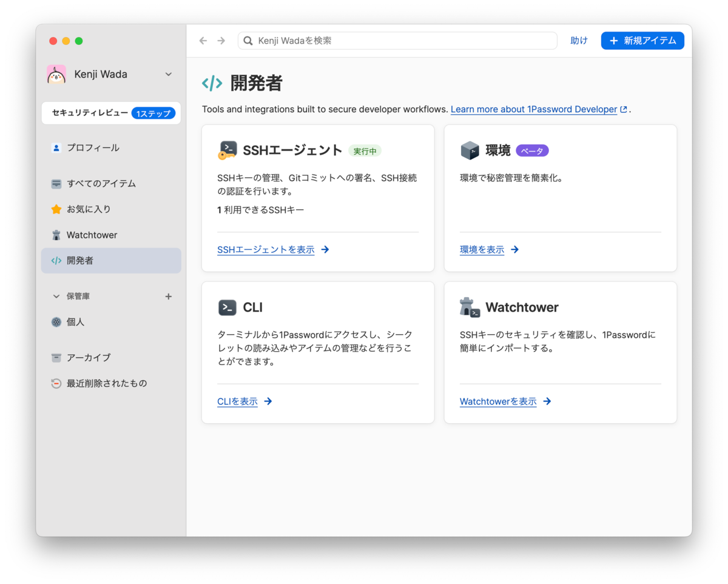Open 最近削除されたもの list
This screenshot has height=584, width=728.
tap(111, 383)
